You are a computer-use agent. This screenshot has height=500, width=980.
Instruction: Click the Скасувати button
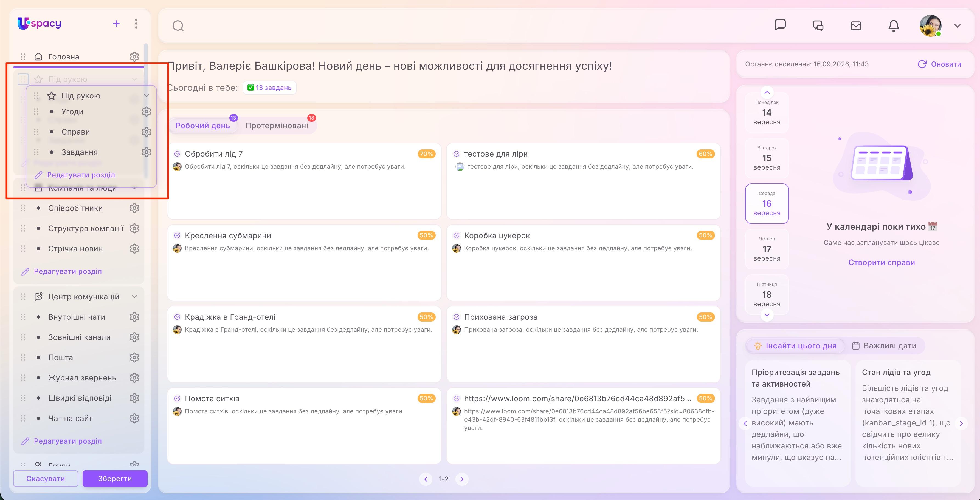pyautogui.click(x=46, y=478)
